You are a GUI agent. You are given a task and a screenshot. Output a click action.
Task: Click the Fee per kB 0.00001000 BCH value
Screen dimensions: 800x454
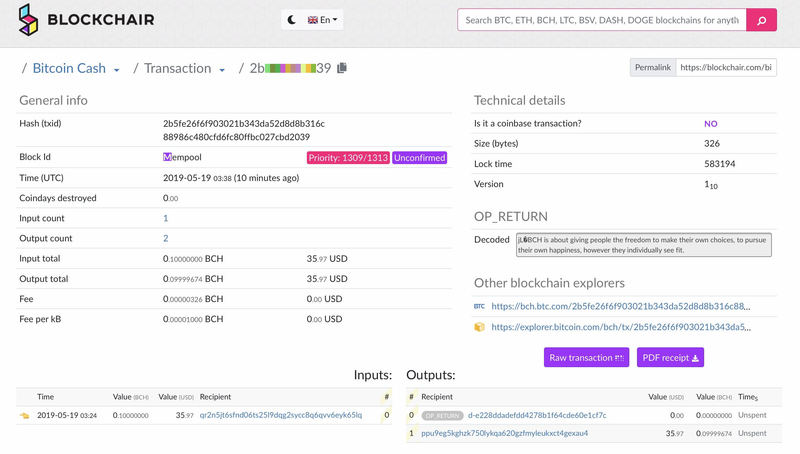(x=193, y=319)
